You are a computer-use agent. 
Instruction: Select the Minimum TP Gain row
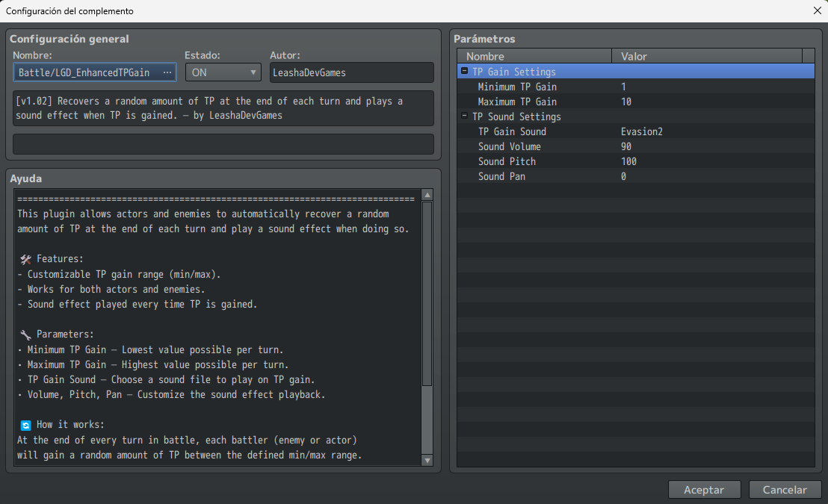coord(636,87)
